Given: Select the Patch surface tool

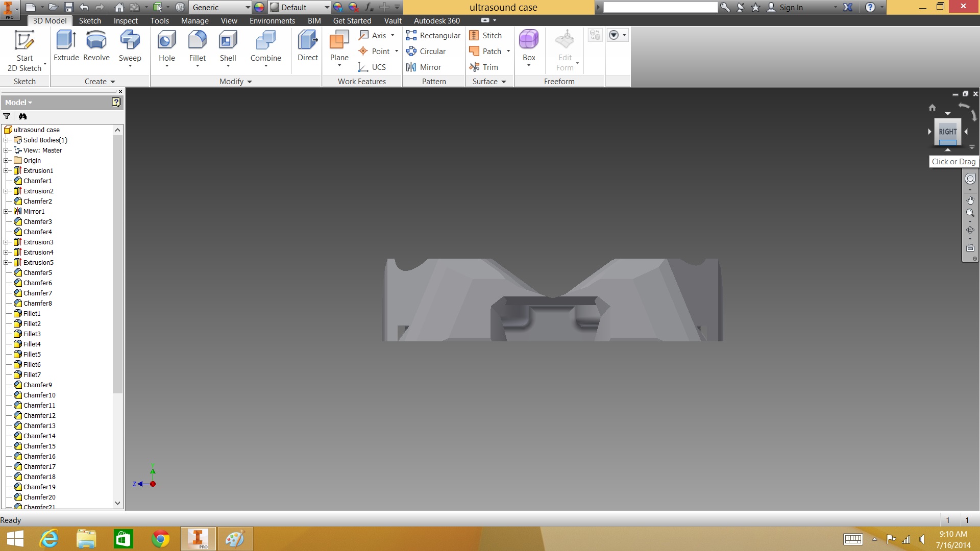Looking at the screenshot, I should (485, 51).
